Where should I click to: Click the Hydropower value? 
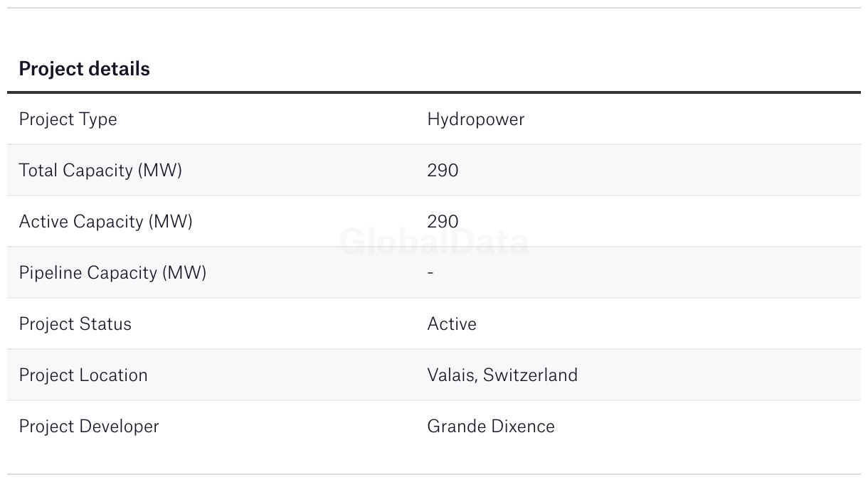click(475, 119)
